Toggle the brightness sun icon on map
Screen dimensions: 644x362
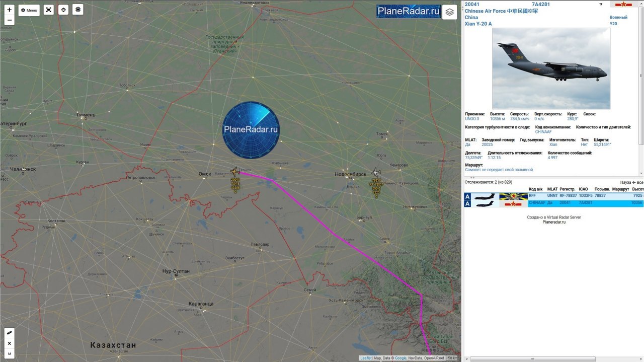[77, 10]
